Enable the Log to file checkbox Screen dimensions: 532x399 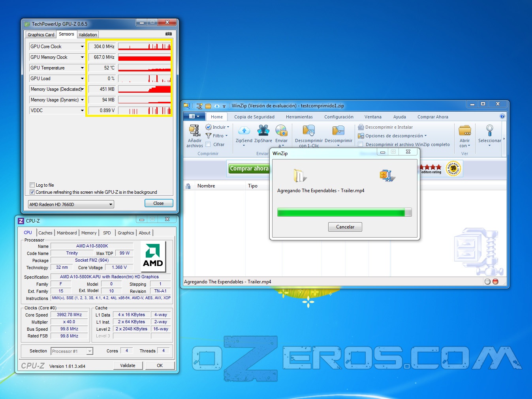pyautogui.click(x=32, y=185)
